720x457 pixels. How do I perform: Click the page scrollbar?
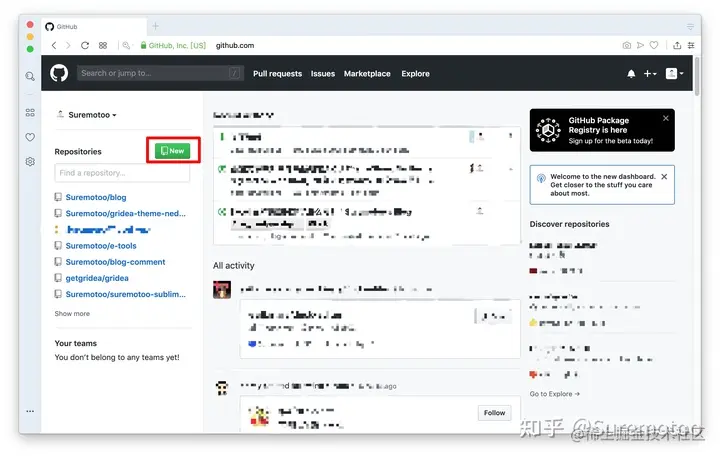click(x=698, y=77)
